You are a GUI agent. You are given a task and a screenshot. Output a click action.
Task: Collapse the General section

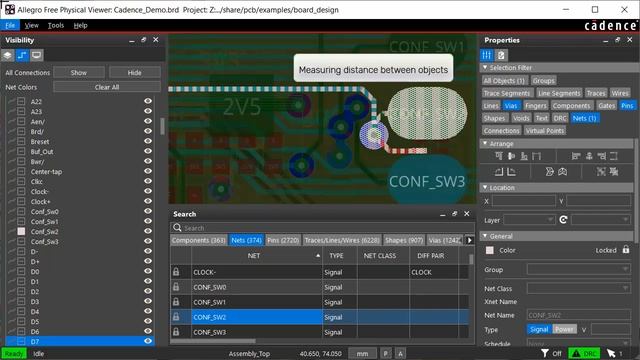pyautogui.click(x=485, y=236)
